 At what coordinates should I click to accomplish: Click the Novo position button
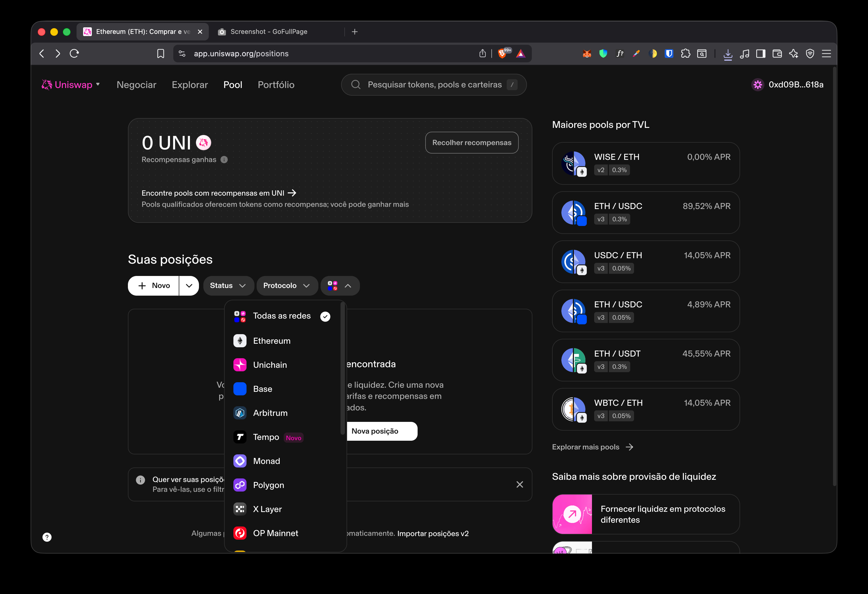154,286
